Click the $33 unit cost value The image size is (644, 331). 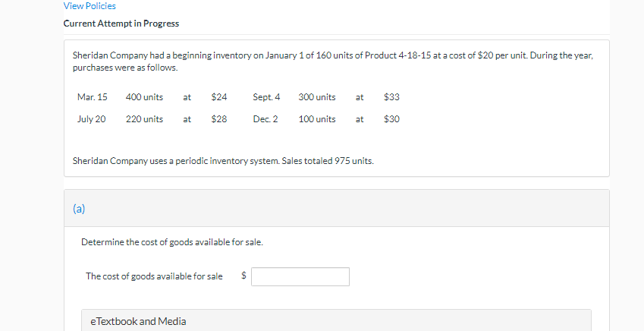pos(392,97)
